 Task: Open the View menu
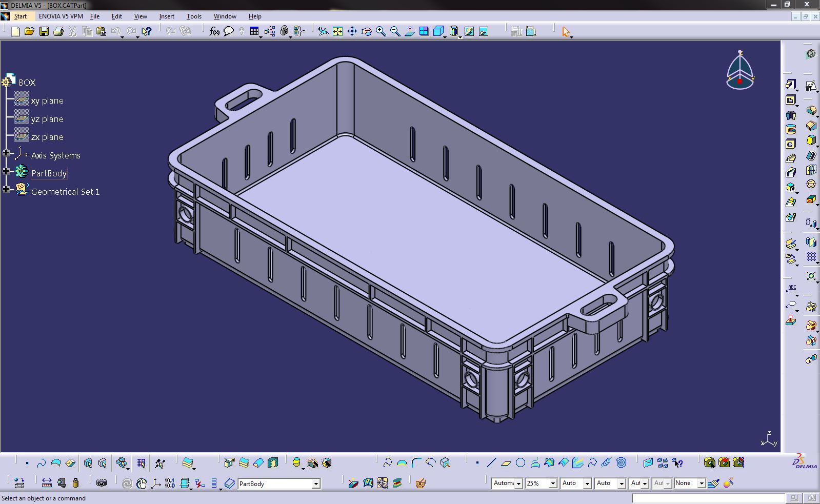(141, 16)
